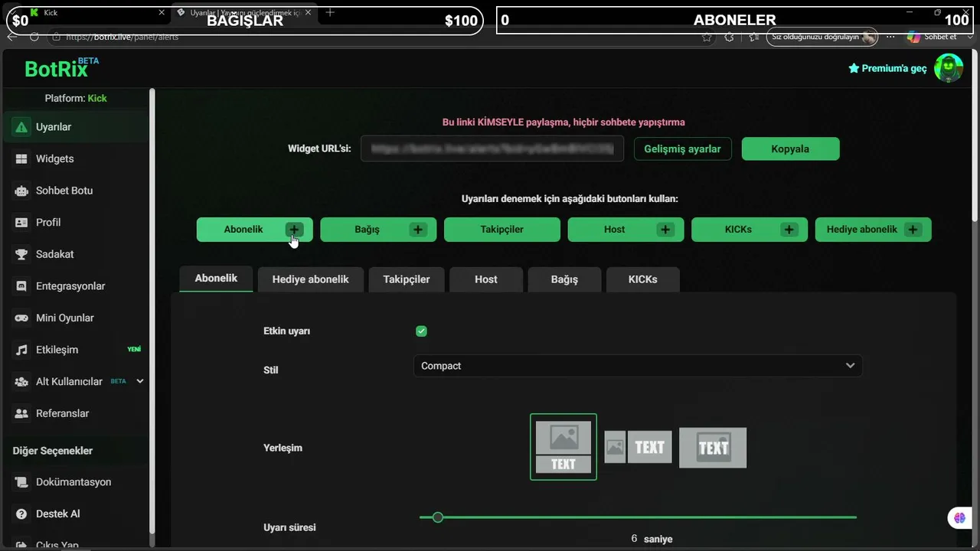
Task: Click the BotRix logo in the header
Action: coord(61,68)
